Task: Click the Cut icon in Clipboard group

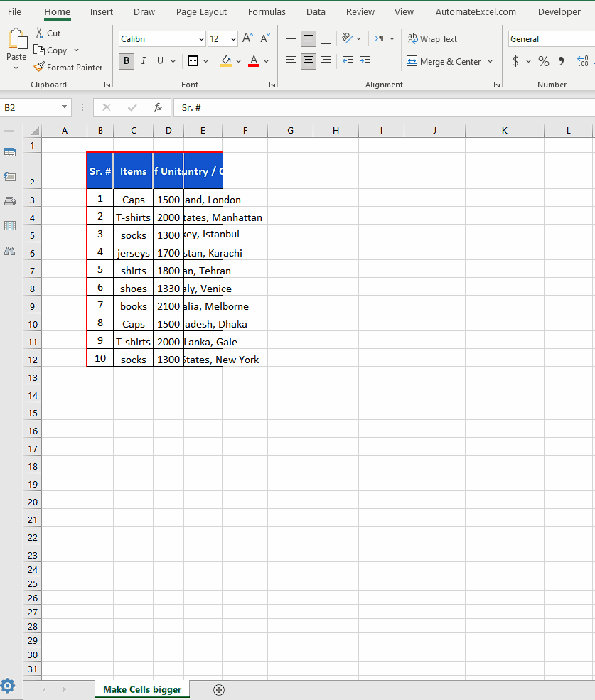Action: point(40,33)
